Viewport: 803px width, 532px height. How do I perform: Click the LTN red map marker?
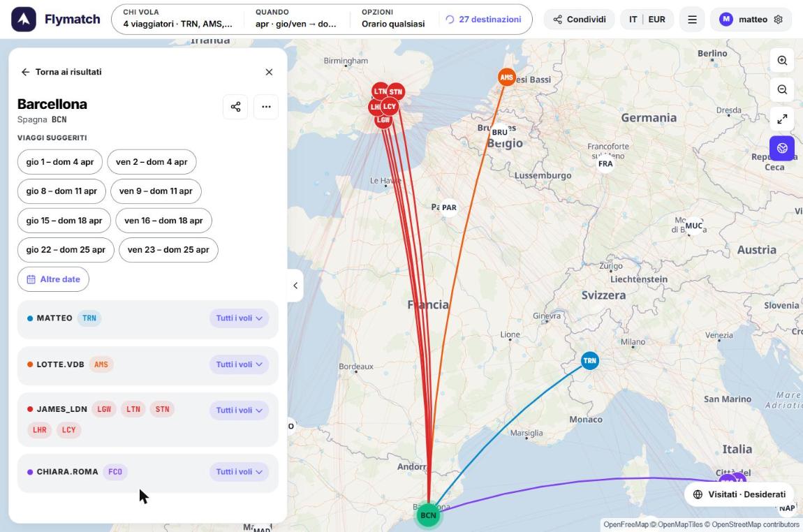click(379, 91)
